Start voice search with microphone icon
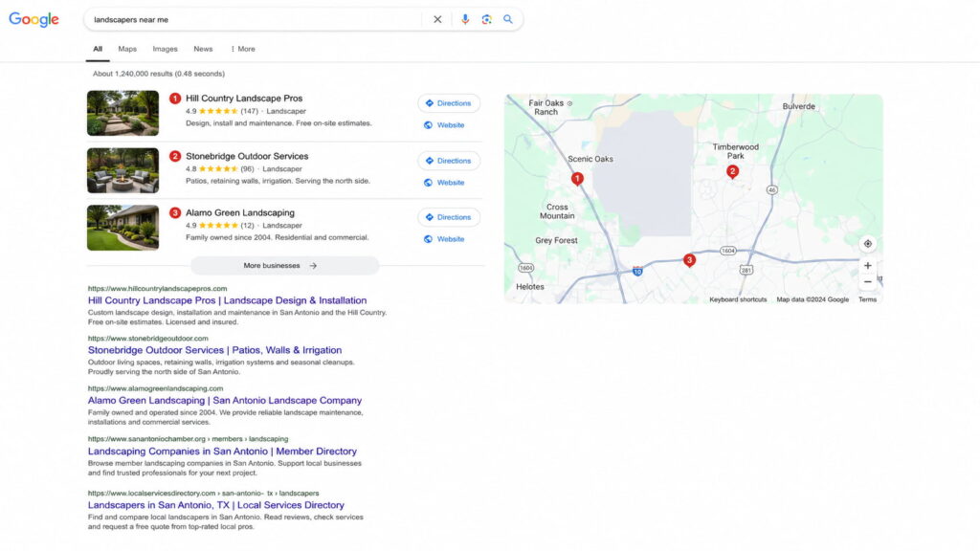 click(465, 19)
